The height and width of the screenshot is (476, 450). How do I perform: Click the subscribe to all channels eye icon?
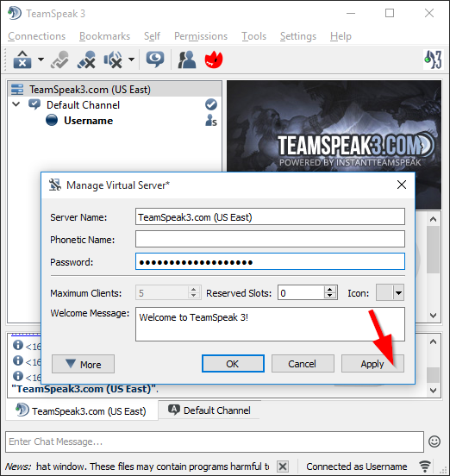click(155, 60)
